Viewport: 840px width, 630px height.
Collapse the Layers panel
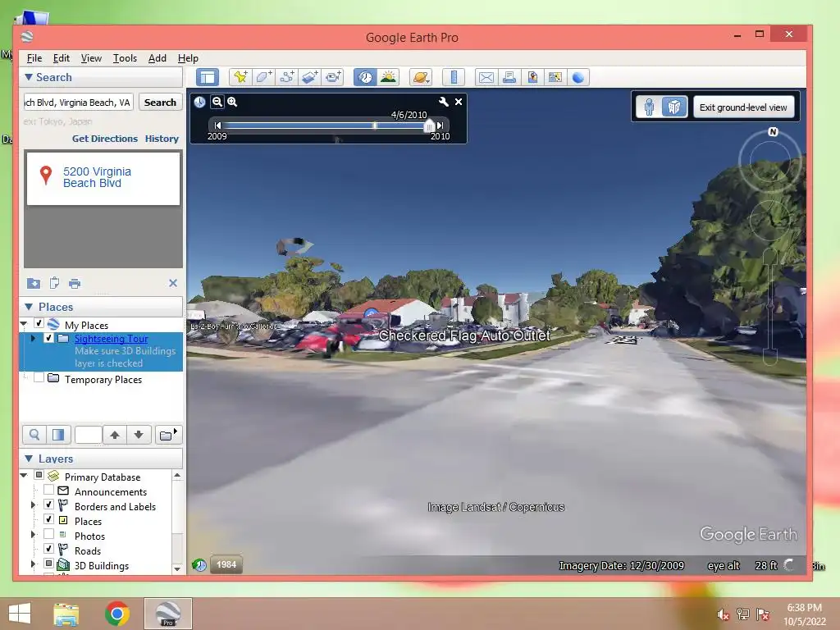click(x=29, y=459)
